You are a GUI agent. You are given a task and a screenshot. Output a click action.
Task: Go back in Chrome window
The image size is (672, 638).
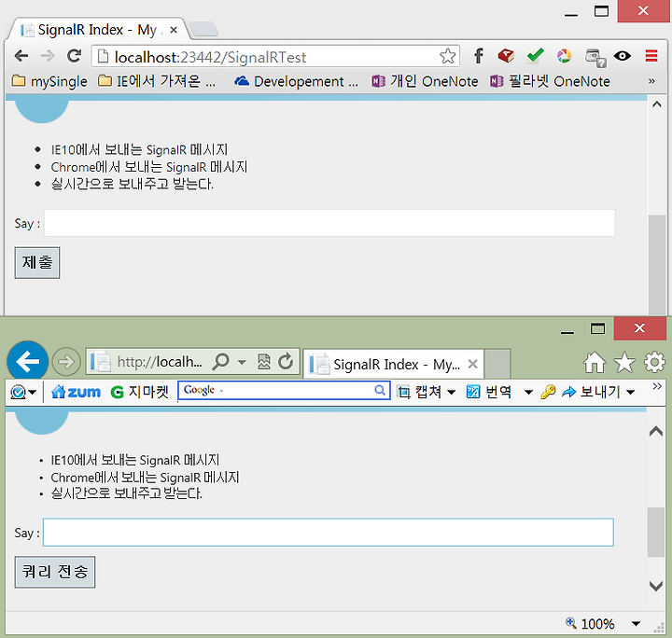pos(21,56)
